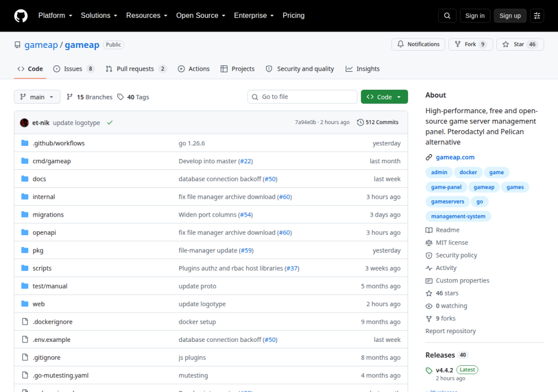The height and width of the screenshot is (392, 558).
Task: Open the test/manual folder
Action: tap(50, 286)
